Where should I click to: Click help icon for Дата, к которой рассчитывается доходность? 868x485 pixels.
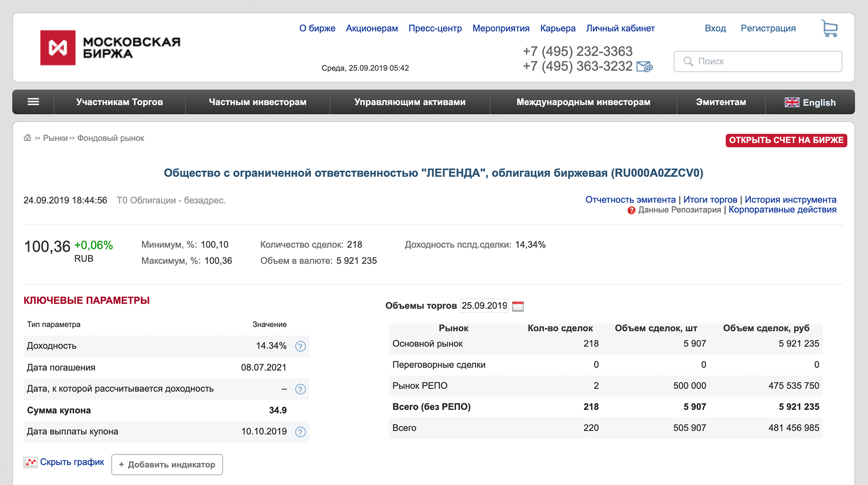point(300,389)
